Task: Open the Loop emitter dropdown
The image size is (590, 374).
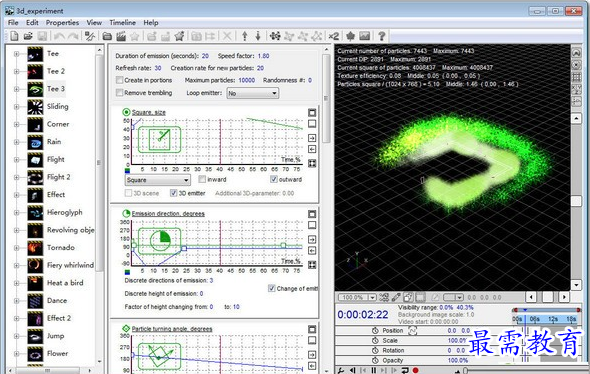Action: tap(252, 93)
